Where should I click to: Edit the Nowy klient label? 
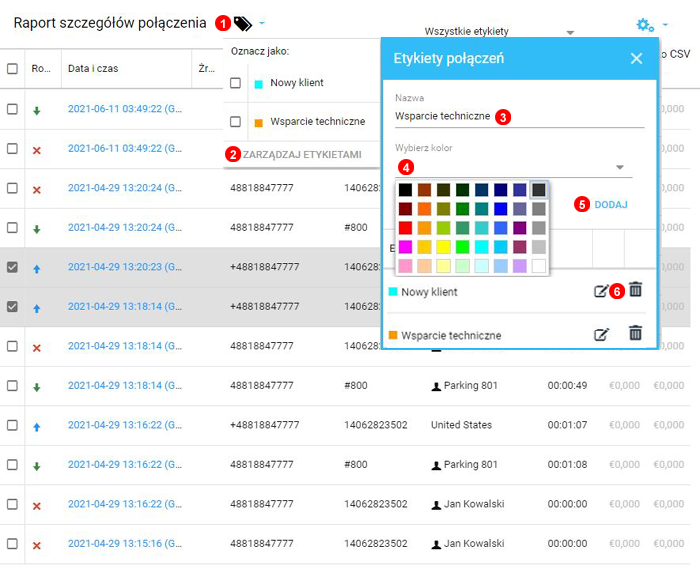coord(601,291)
